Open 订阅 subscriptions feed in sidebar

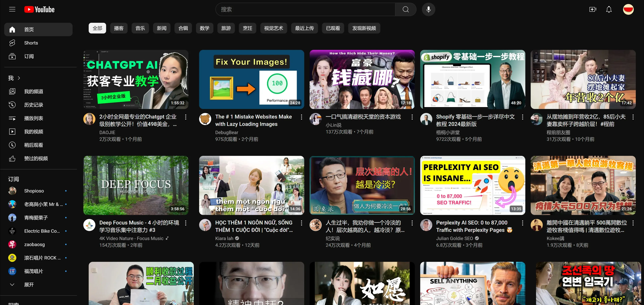click(x=38, y=56)
